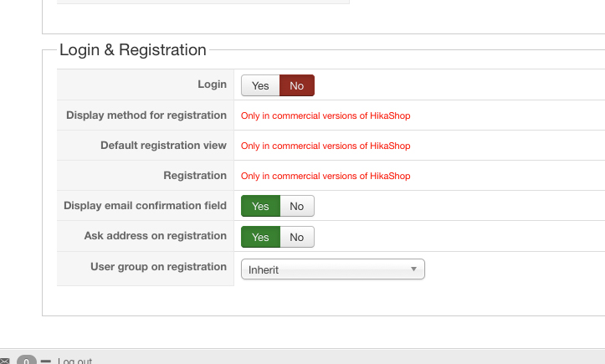Screen dimensions: 605x364
Task: Click the Log out link
Action: [x=75, y=361]
